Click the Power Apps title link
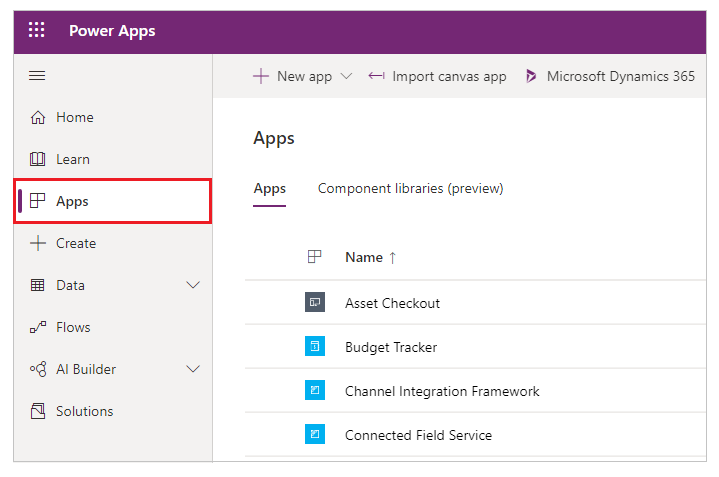Screen dimensions: 719x477 (112, 31)
